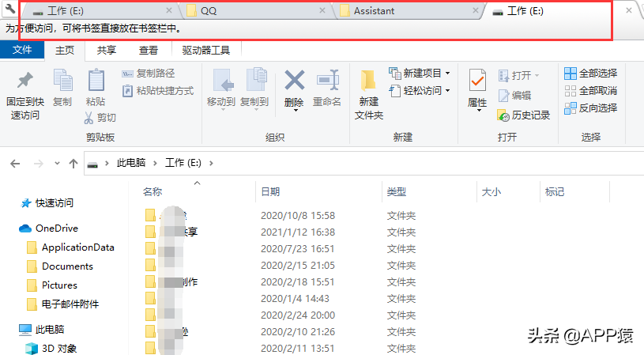644x355 pixels.
Task: Click 工作 (E:) in the address bar
Action: click(x=183, y=163)
